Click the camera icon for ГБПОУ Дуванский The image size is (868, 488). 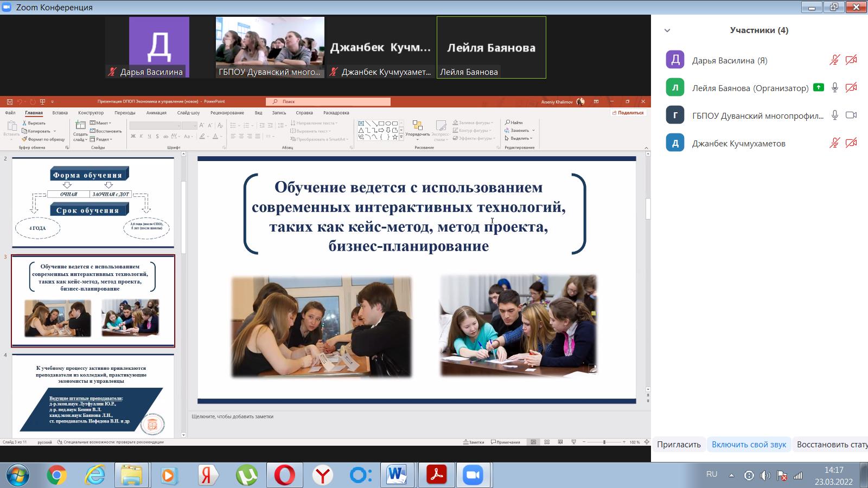pos(851,115)
